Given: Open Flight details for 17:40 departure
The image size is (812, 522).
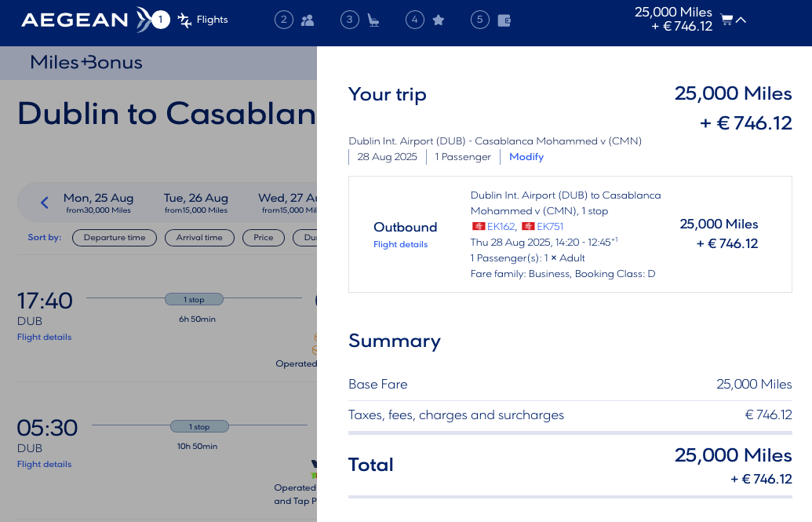Looking at the screenshot, I should (x=44, y=337).
